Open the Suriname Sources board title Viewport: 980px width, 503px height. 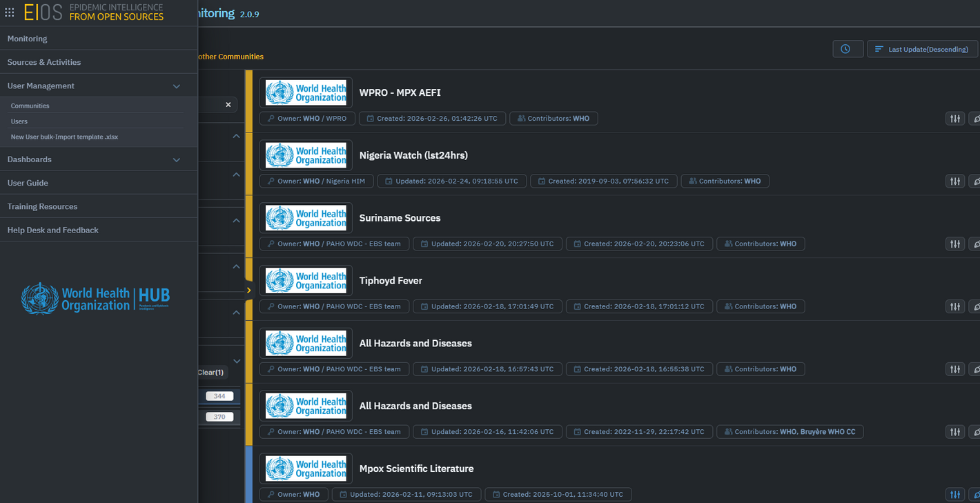point(400,218)
